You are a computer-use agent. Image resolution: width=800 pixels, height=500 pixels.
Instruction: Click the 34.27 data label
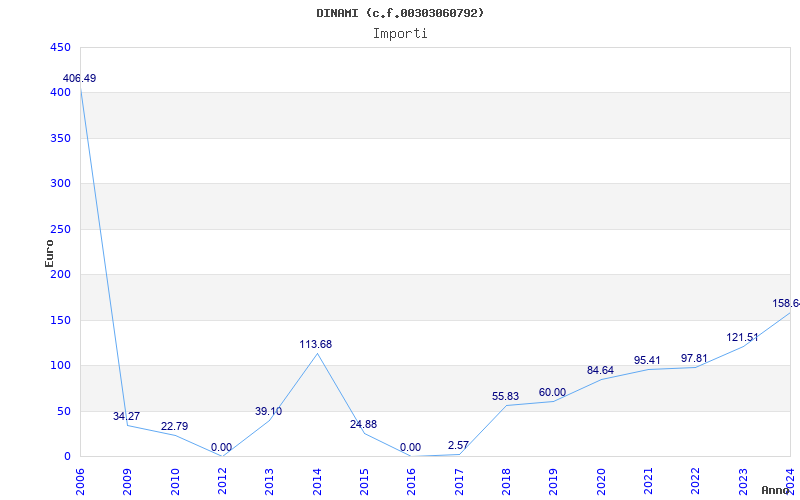click(x=127, y=416)
